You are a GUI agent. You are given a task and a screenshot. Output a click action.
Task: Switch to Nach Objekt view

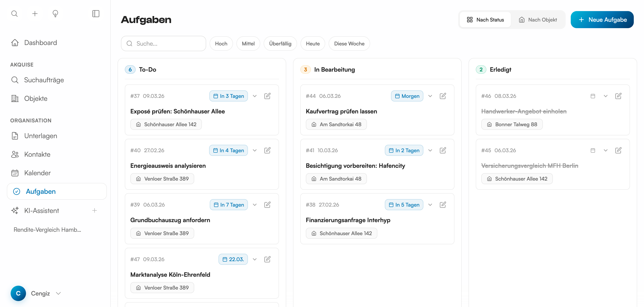(x=538, y=20)
